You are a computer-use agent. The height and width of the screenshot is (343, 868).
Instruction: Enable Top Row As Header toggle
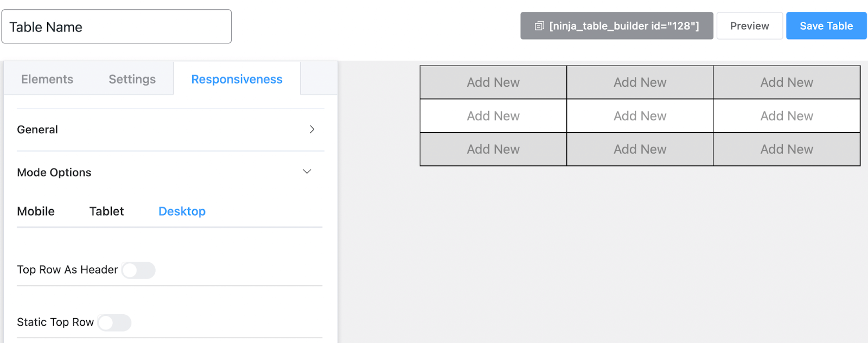[138, 270]
